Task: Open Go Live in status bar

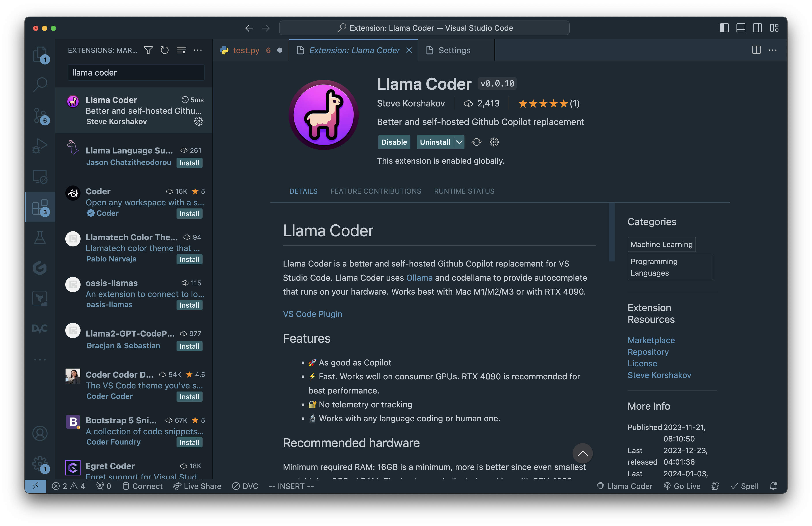Action: (682, 486)
